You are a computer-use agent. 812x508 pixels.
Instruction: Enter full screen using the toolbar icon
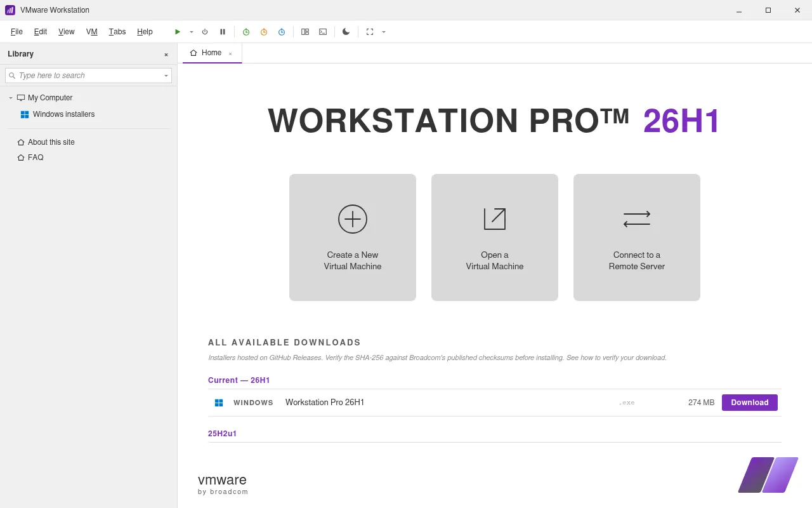point(370,32)
